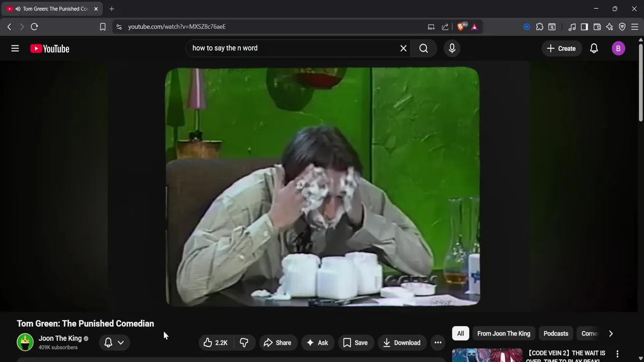
Task: Open CODE VEIN 2 recommended video thumbnail
Action: point(487,355)
